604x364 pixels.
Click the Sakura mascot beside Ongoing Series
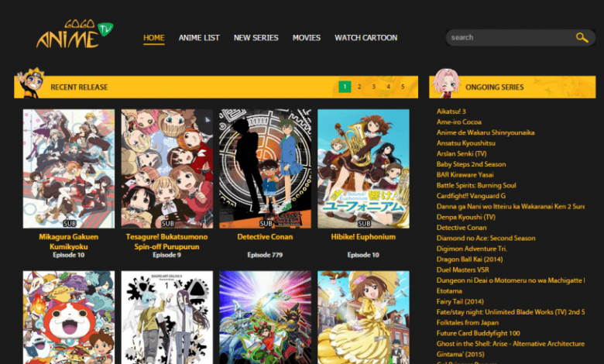tap(446, 82)
